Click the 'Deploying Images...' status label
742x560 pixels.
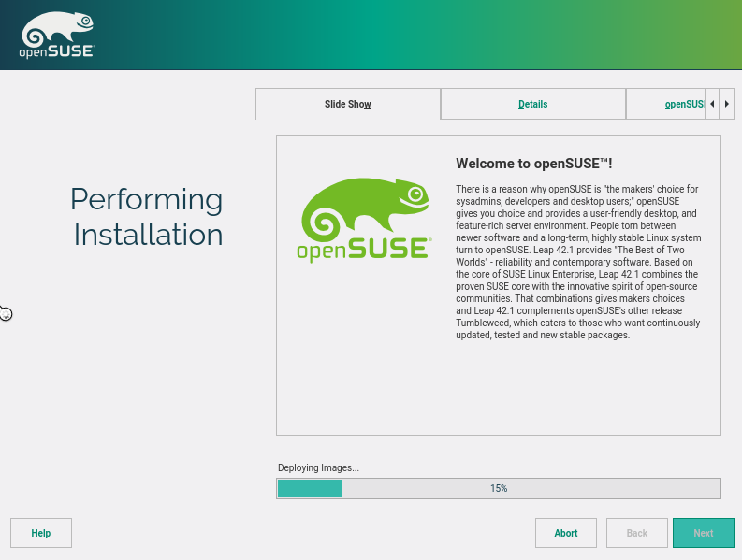(318, 467)
